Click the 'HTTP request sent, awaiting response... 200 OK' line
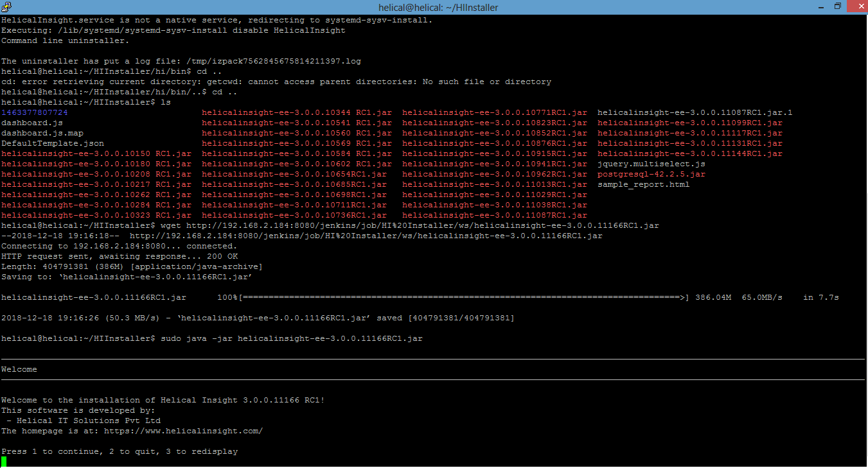This screenshot has height=468, width=868. pyautogui.click(x=120, y=256)
